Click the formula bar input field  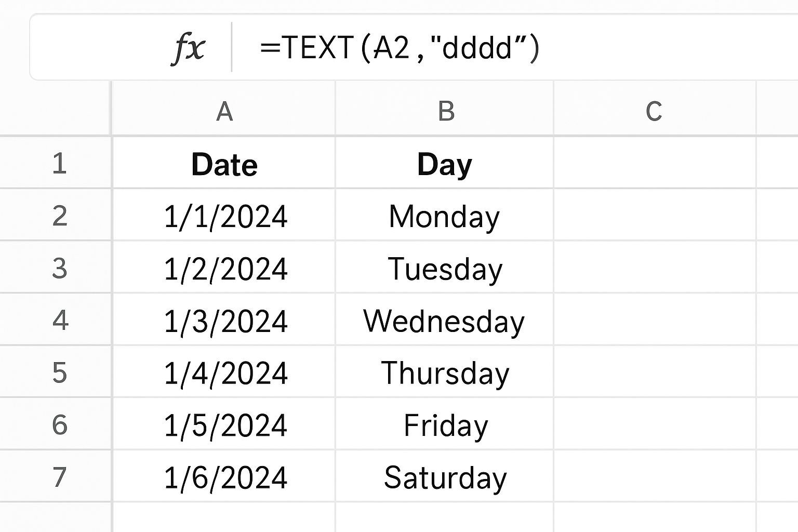coord(468,48)
